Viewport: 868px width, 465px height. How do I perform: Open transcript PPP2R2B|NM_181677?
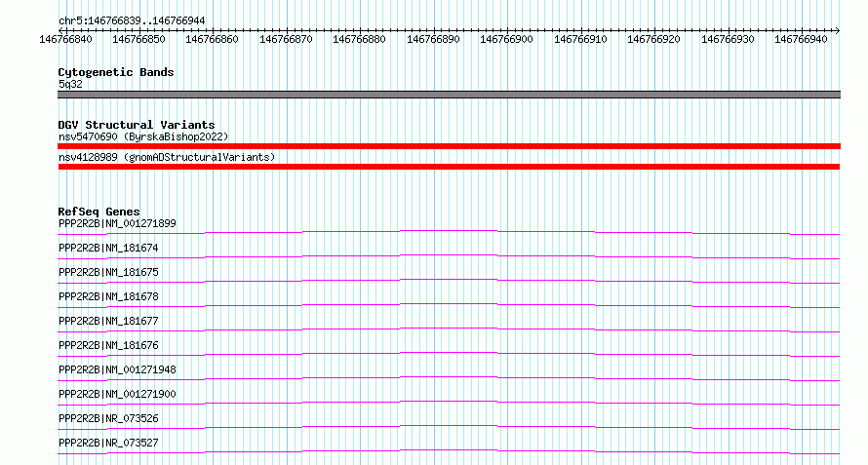point(108,321)
